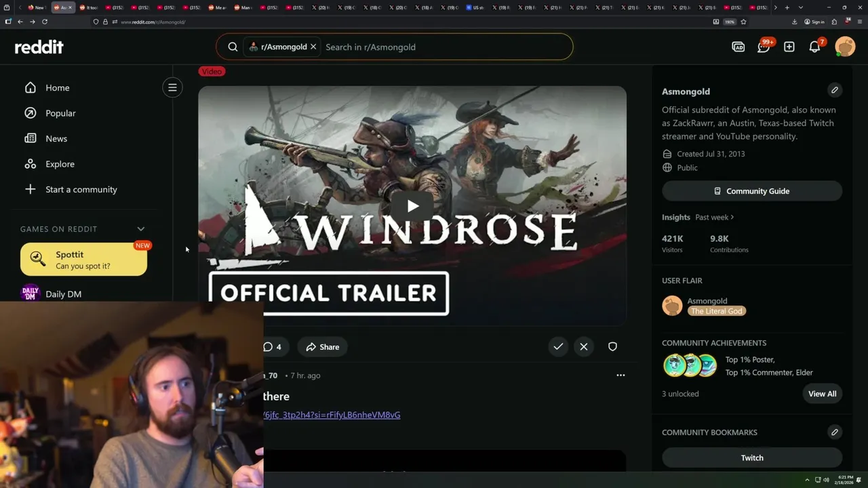Show hidden system tray icons
868x488 pixels.
click(x=807, y=480)
